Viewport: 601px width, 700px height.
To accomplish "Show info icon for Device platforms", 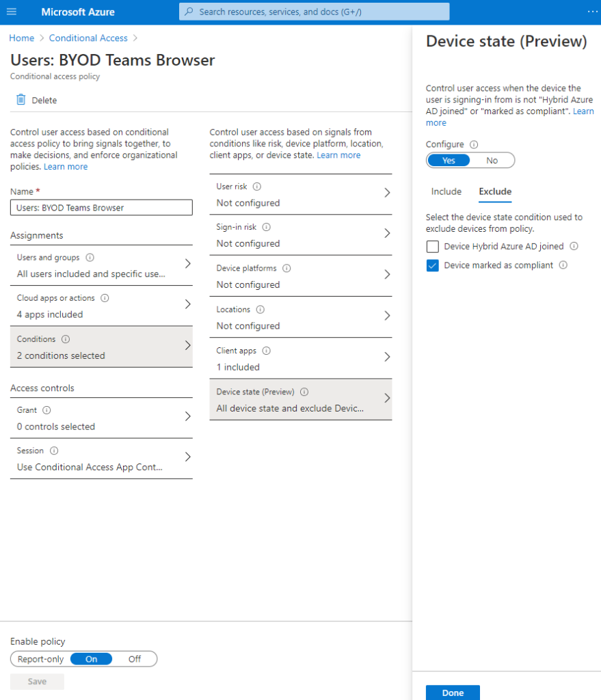I will (286, 268).
